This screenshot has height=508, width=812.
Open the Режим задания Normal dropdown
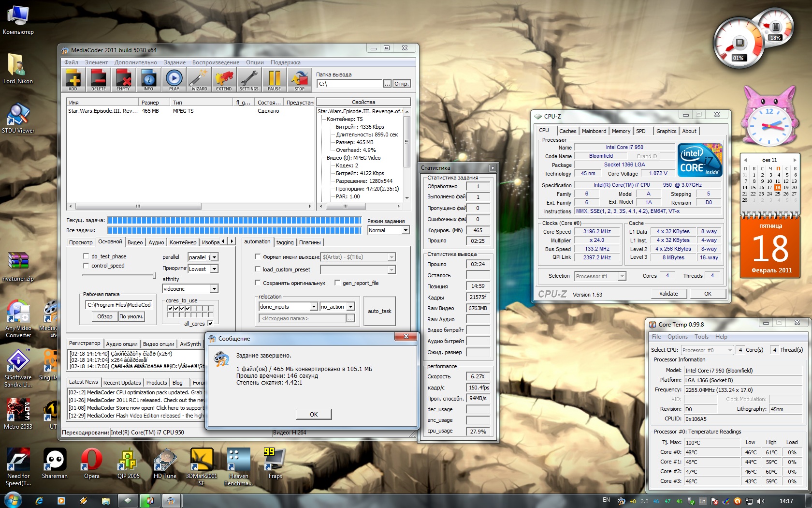click(x=389, y=230)
